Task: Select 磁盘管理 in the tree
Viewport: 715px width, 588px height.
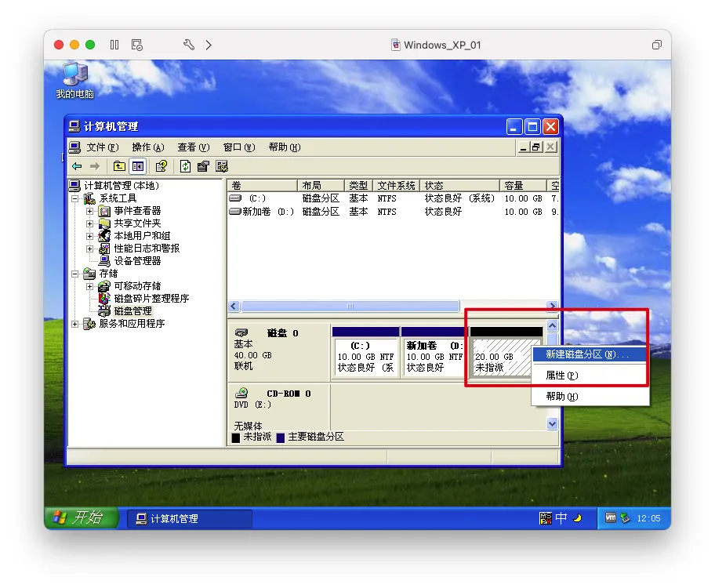Action: click(132, 311)
